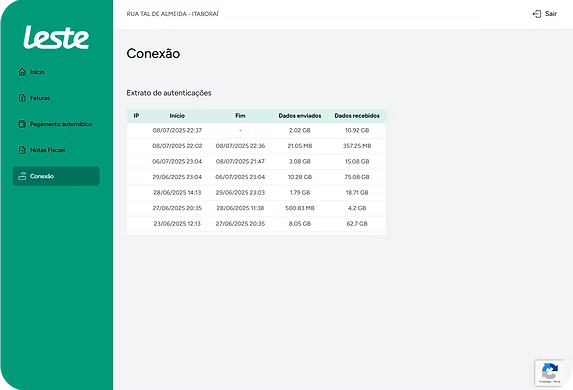Click start time 23/06/2025 12:13

tap(177, 223)
